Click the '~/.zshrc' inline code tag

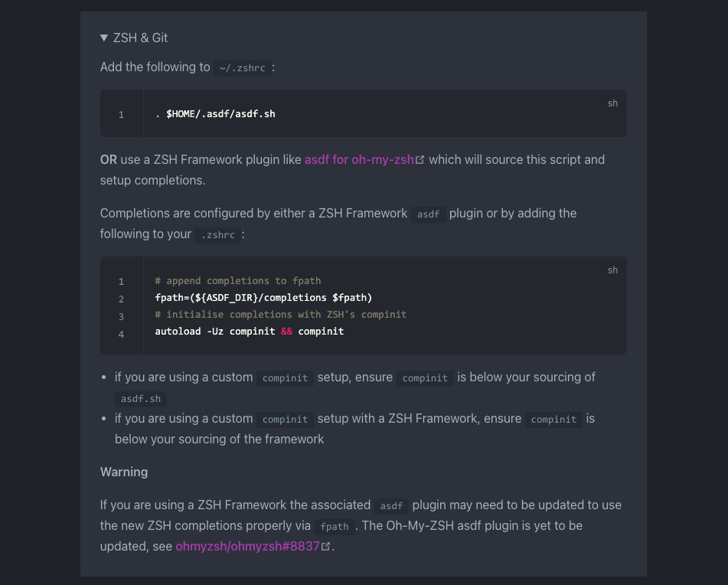tap(243, 68)
